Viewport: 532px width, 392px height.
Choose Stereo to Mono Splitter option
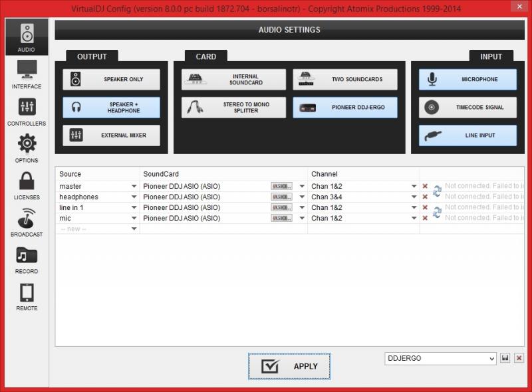(x=233, y=108)
